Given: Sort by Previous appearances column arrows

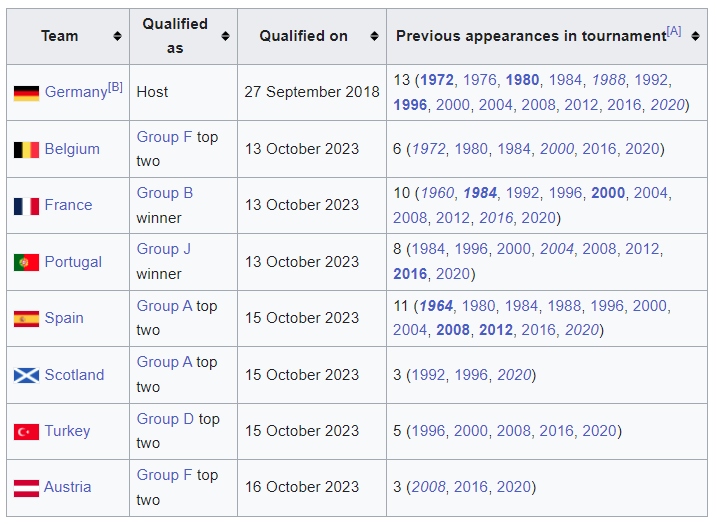Looking at the screenshot, I should click(695, 36).
